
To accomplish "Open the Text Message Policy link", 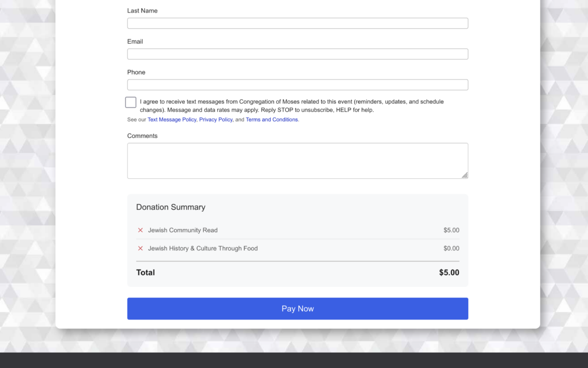I will point(171,120).
